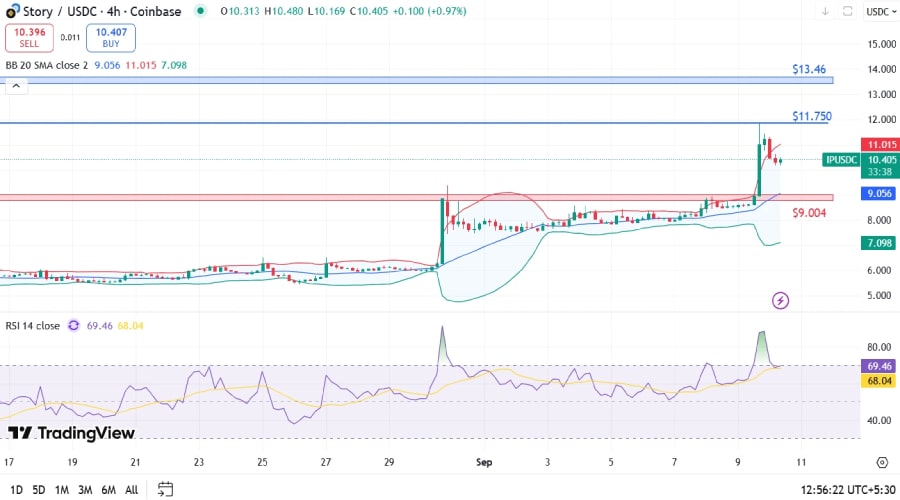
Task: Click the 10.407 BUY button
Action: coord(111,37)
